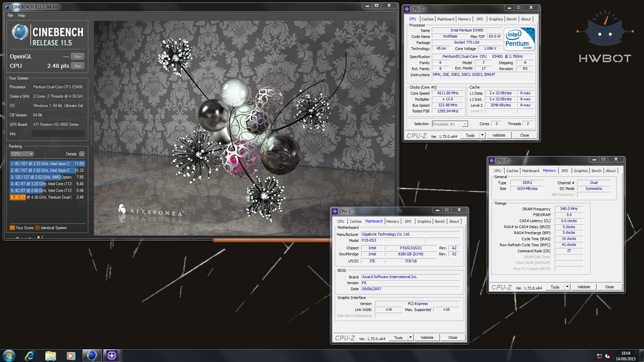
Task: Click Validate in CPU-Z Memory window
Action: click(584, 287)
